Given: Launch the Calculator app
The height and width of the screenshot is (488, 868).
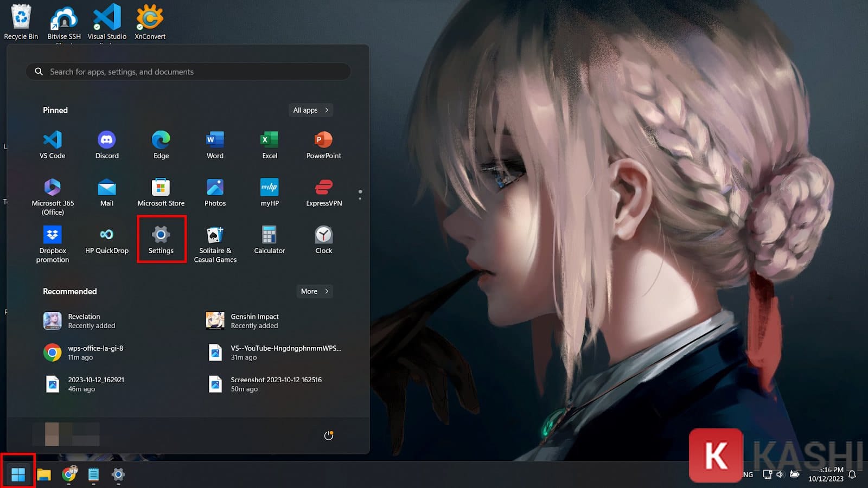Looking at the screenshot, I should (x=269, y=239).
